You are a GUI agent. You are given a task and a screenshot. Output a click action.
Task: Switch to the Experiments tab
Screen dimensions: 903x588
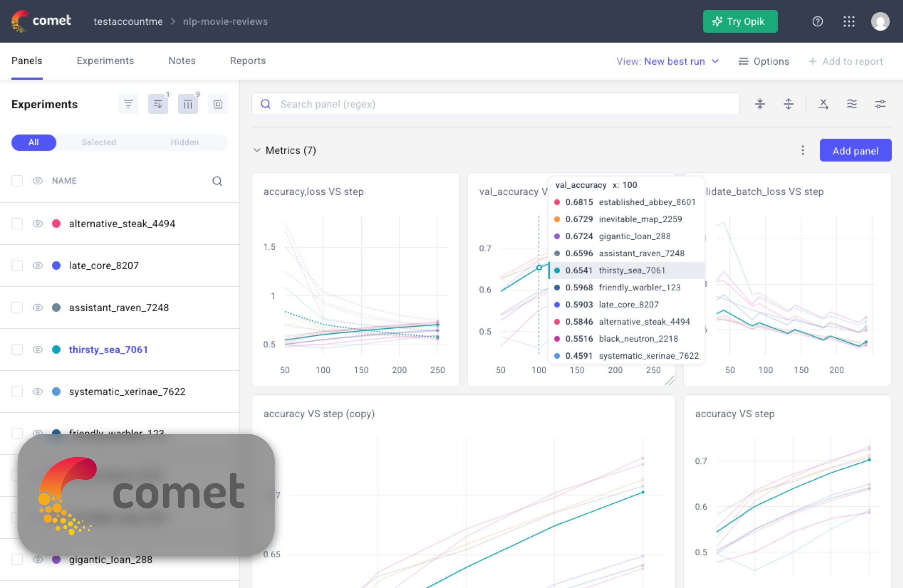[105, 61]
